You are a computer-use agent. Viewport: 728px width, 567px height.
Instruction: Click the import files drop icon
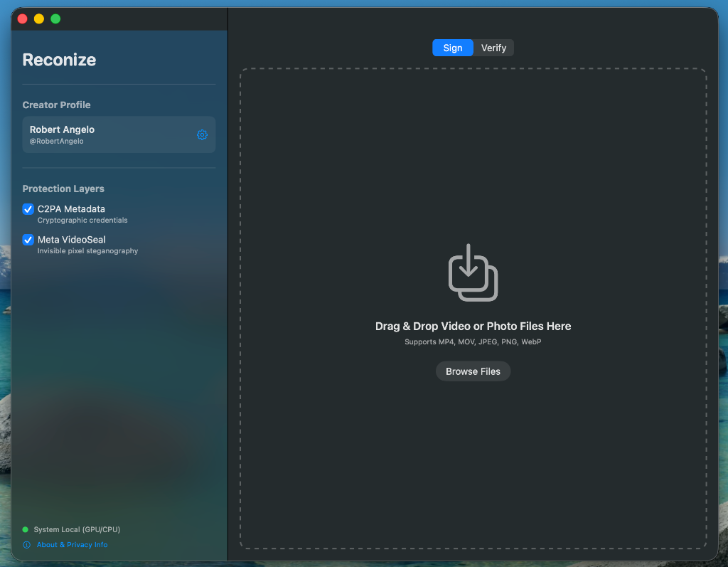click(473, 272)
